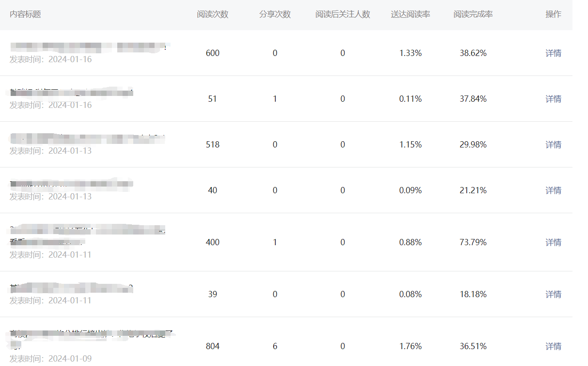Click the 38.62% completion rate cell
The height and width of the screenshot is (366, 588).
(x=473, y=53)
